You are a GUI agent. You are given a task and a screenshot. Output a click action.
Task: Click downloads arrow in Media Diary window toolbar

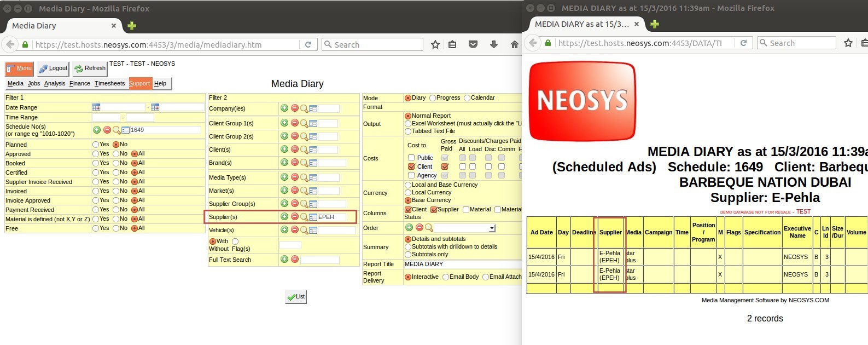[x=494, y=44]
